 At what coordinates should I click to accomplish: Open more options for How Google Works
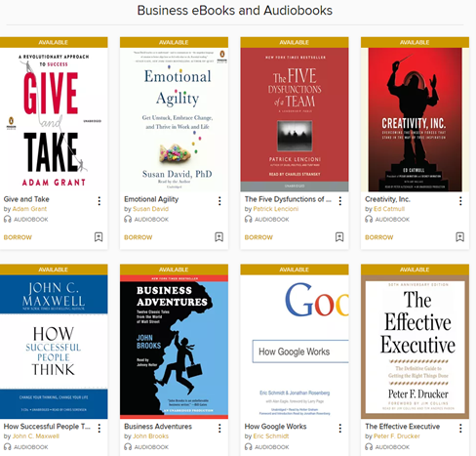pyautogui.click(x=340, y=428)
